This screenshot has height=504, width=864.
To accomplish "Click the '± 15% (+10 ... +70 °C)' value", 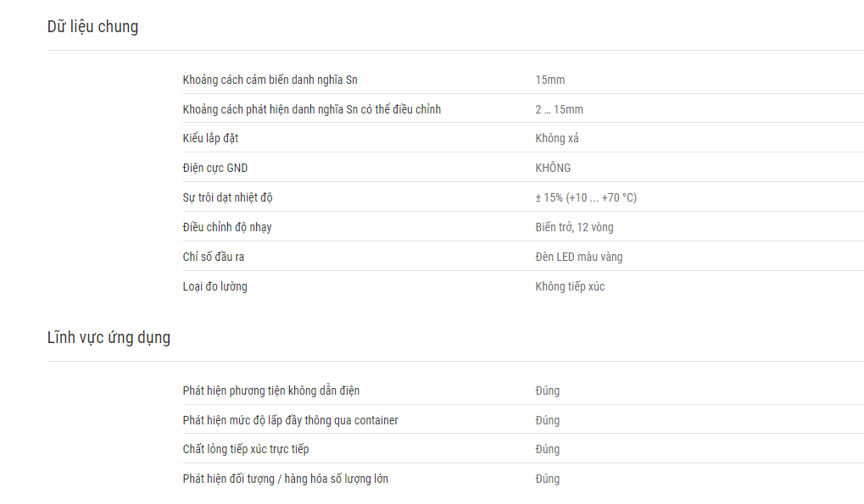I will (586, 198).
